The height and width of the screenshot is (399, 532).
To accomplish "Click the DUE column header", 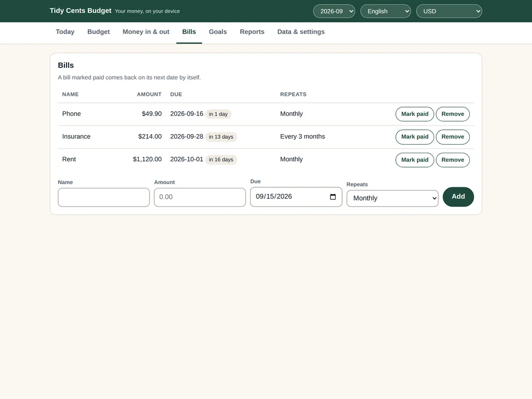I will click(176, 94).
